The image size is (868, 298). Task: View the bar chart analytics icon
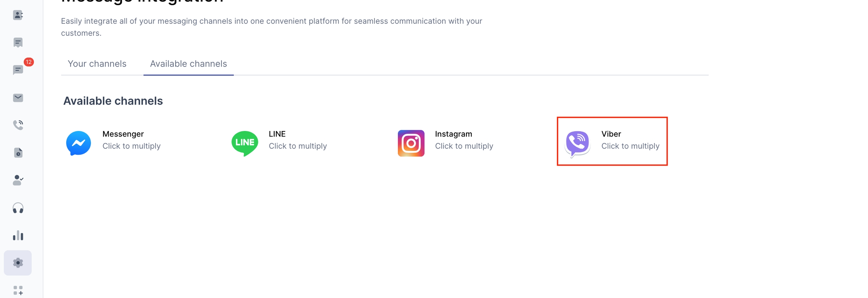point(18,236)
